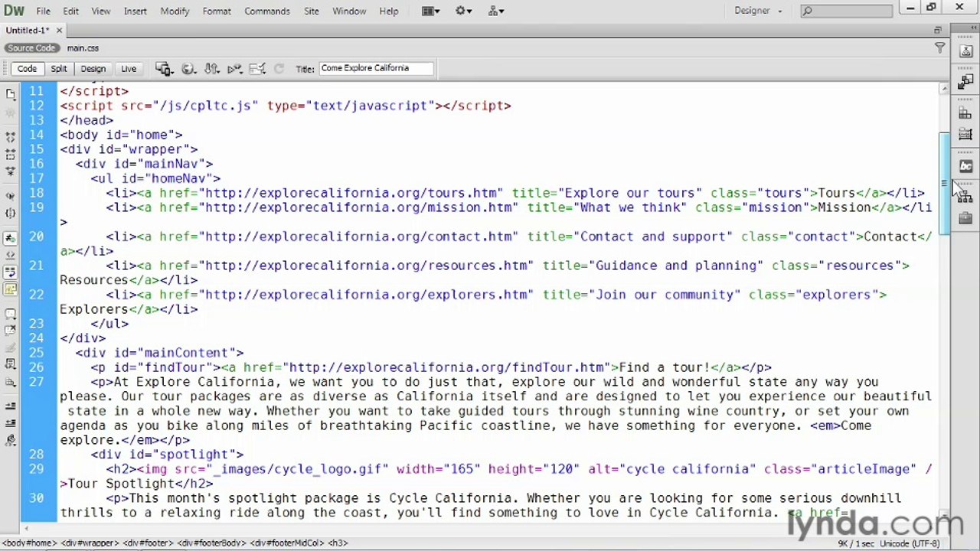Open the Designer workspace switcher

point(758,11)
